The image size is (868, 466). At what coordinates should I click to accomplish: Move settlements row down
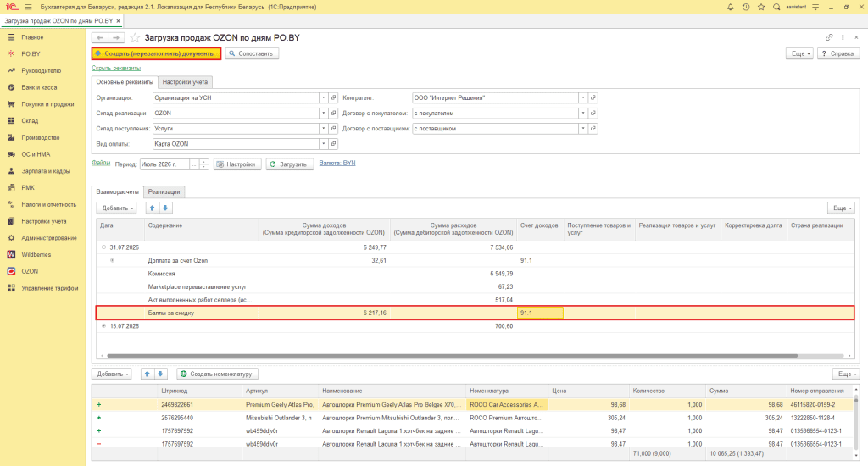coord(165,208)
